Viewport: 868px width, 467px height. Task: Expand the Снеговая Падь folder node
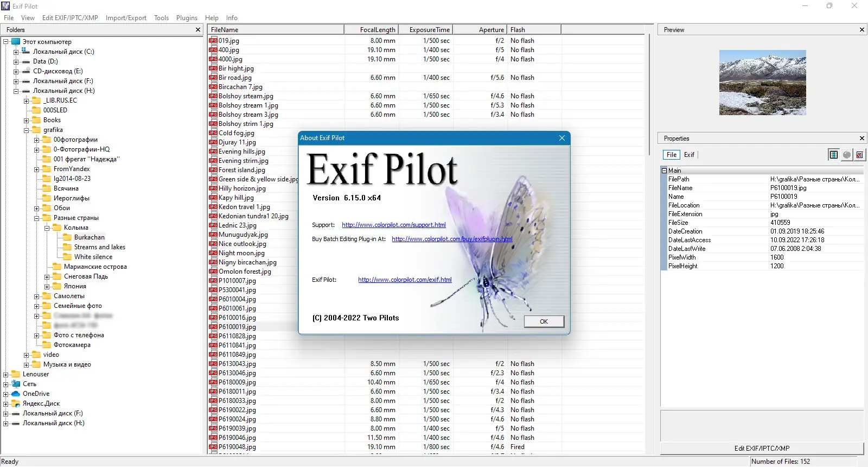(x=47, y=277)
